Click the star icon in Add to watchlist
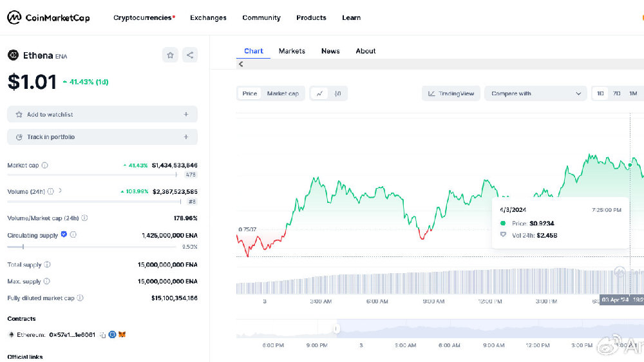644x362 pixels. click(x=19, y=115)
